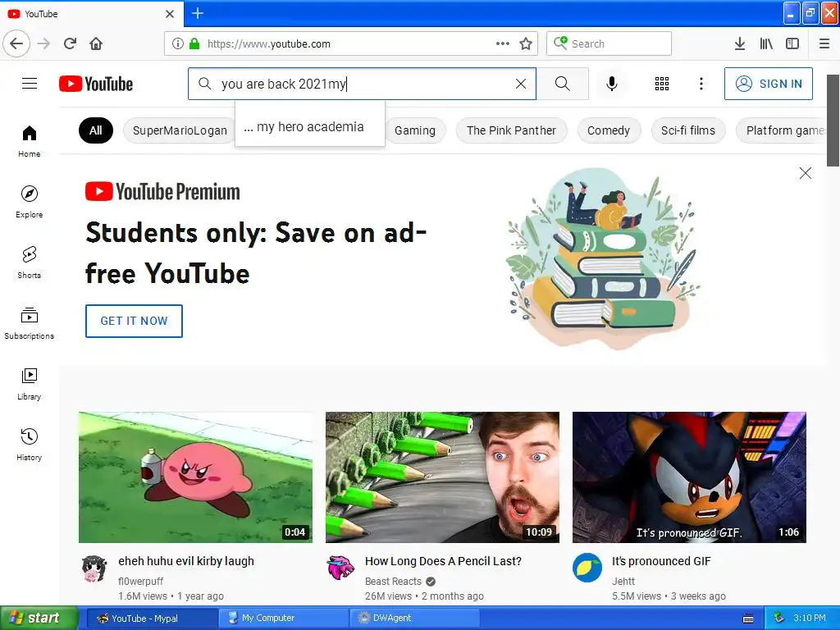
Task: Click Jehtt channel avatar
Action: click(587, 568)
